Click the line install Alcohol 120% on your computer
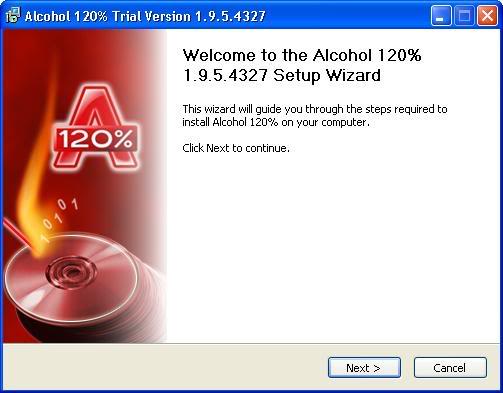 click(x=276, y=122)
